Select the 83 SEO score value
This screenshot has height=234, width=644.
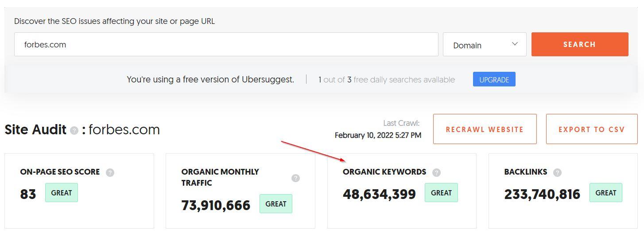28,194
